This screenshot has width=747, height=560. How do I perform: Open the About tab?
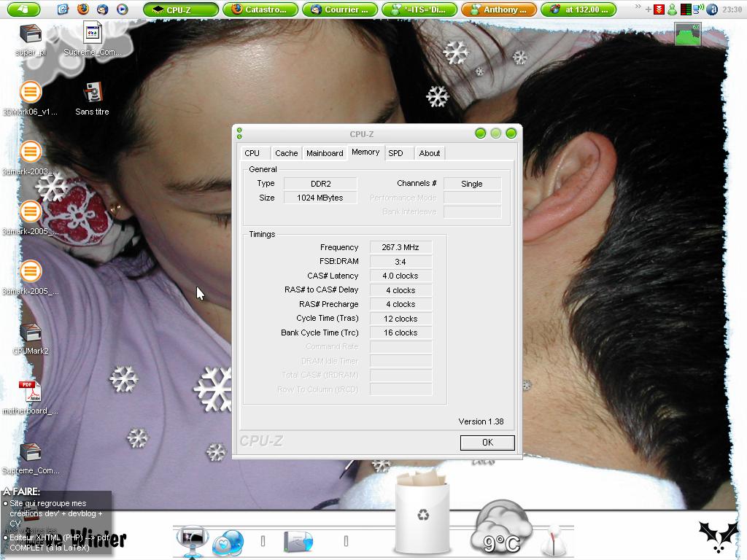pyautogui.click(x=429, y=153)
